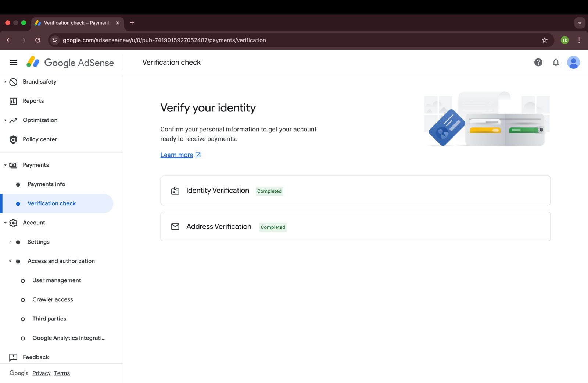Open the Chrome three-dot menu

tap(579, 40)
